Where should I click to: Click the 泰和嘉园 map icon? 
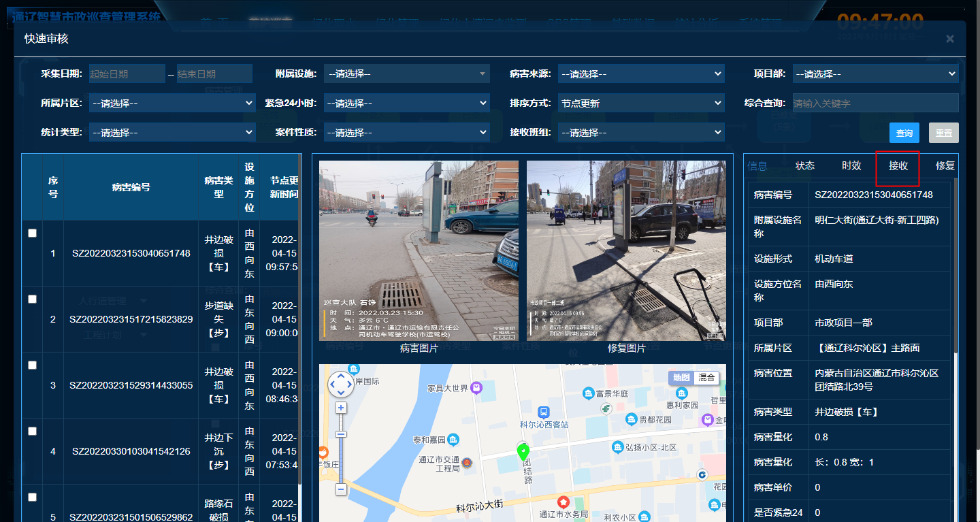453,440
